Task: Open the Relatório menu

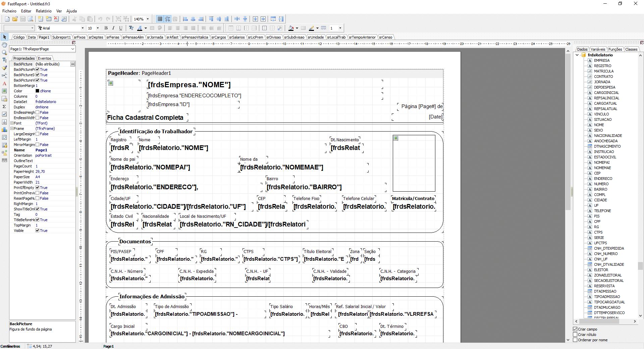Action: [44, 11]
